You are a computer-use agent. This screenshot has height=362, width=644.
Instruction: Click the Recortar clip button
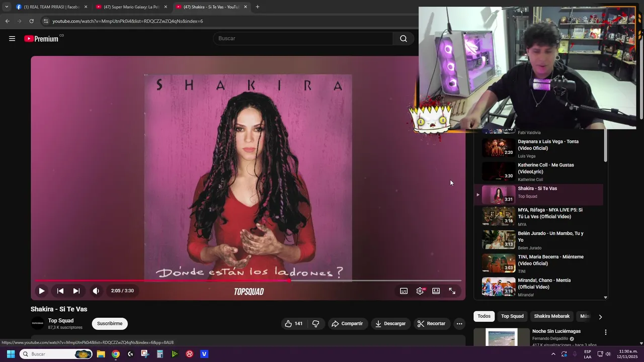(x=431, y=324)
